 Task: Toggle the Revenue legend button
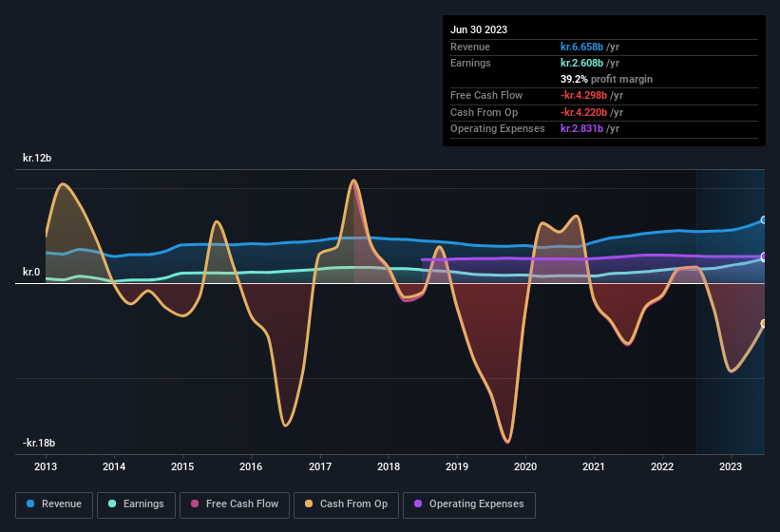(x=54, y=504)
